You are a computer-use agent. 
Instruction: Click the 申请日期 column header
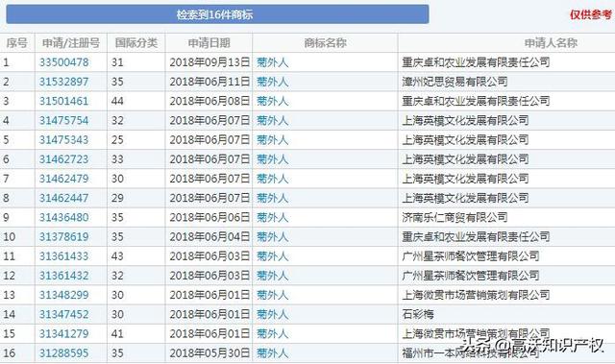209,42
